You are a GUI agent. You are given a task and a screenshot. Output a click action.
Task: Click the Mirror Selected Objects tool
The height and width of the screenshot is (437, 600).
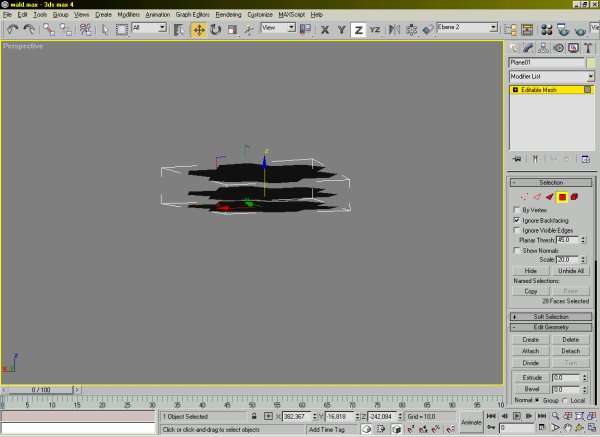394,29
